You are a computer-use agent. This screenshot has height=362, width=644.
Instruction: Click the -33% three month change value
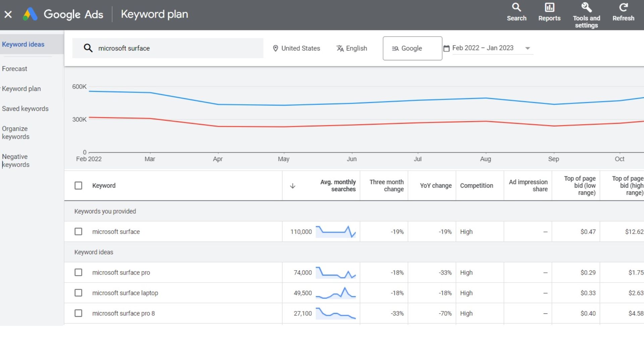click(397, 313)
